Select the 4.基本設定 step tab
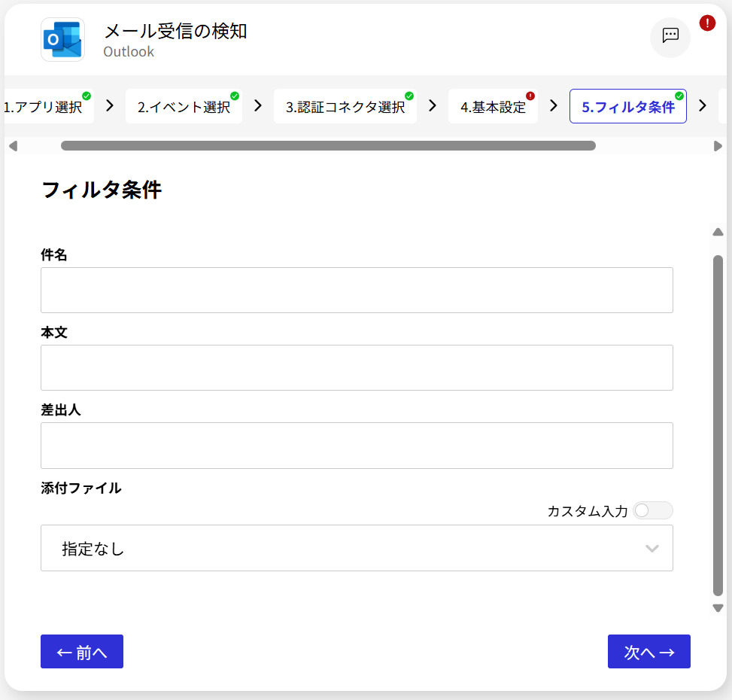Screen dimensions: 732x700 [x=493, y=107]
